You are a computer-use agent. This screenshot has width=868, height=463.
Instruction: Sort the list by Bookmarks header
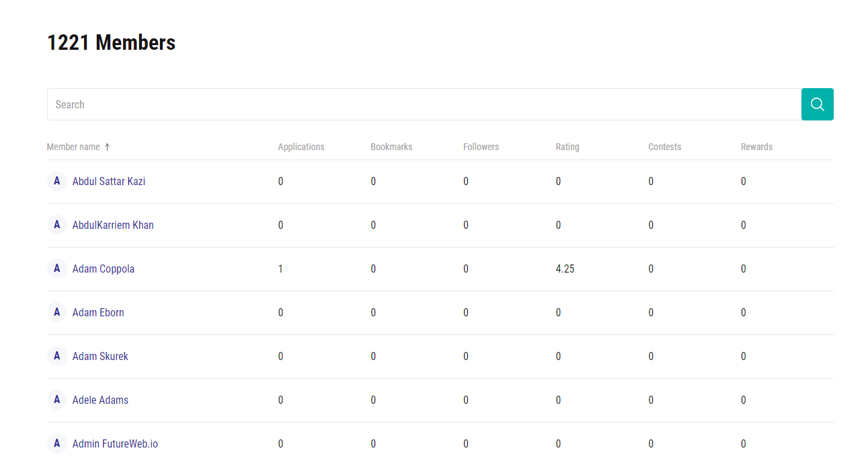pyautogui.click(x=391, y=147)
